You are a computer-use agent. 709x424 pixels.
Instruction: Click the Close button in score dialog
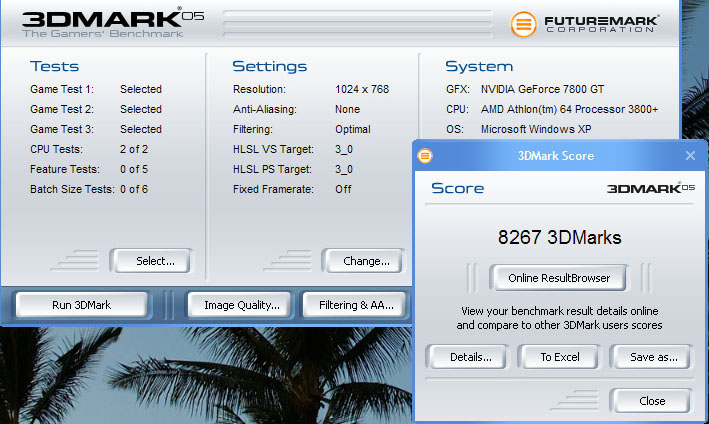pos(652,401)
